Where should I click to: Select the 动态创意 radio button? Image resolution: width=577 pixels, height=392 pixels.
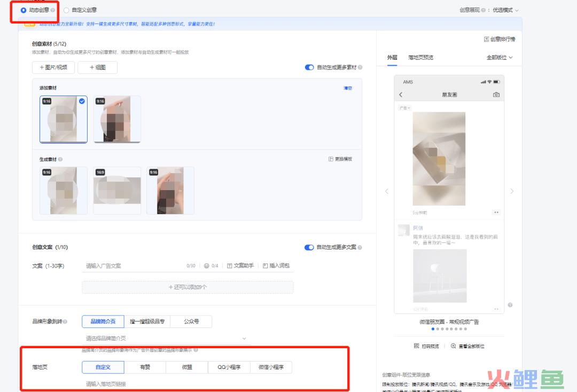point(23,10)
